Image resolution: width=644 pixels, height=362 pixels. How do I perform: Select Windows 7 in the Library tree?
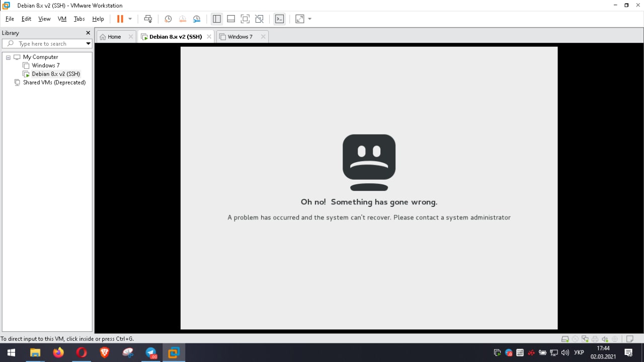45,65
